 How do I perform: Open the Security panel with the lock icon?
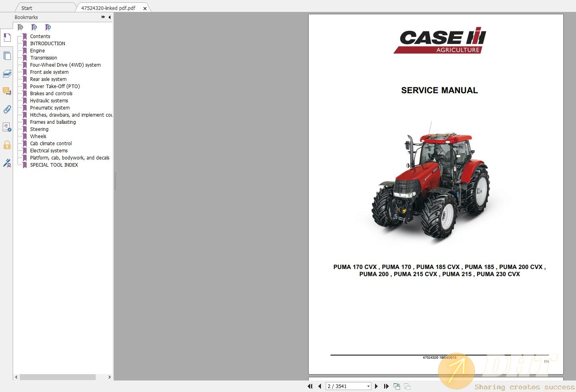coord(7,145)
